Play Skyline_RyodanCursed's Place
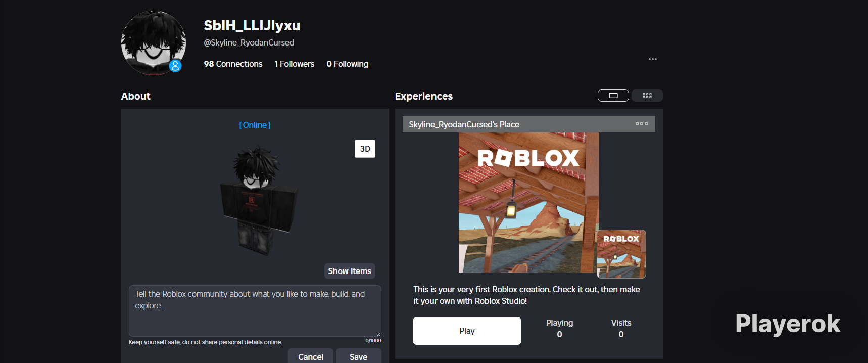The width and height of the screenshot is (868, 363). (x=467, y=331)
